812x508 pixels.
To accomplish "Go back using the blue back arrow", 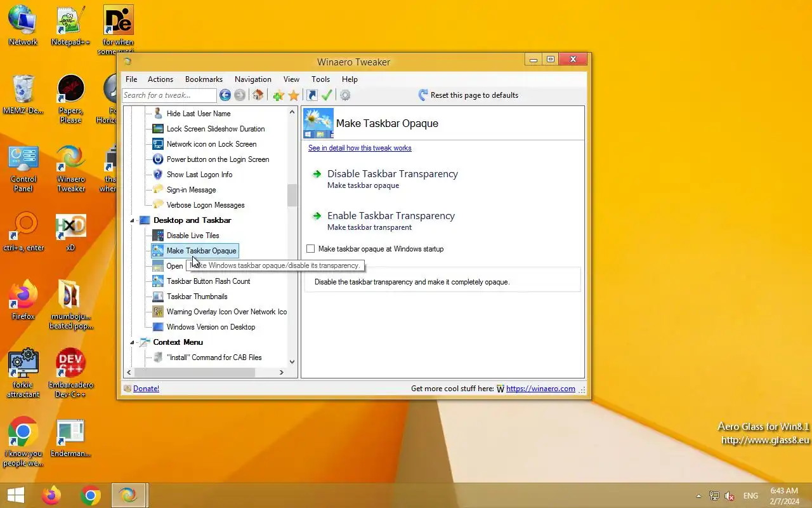I will [x=225, y=95].
